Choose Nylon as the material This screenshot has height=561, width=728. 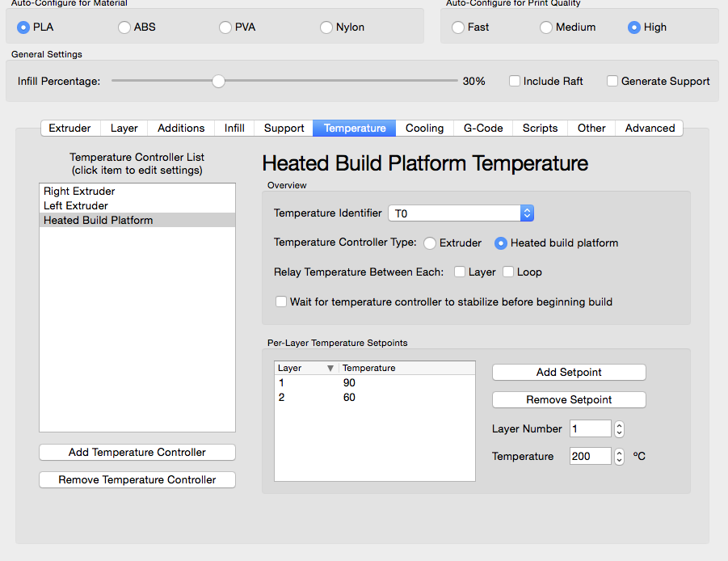[326, 27]
